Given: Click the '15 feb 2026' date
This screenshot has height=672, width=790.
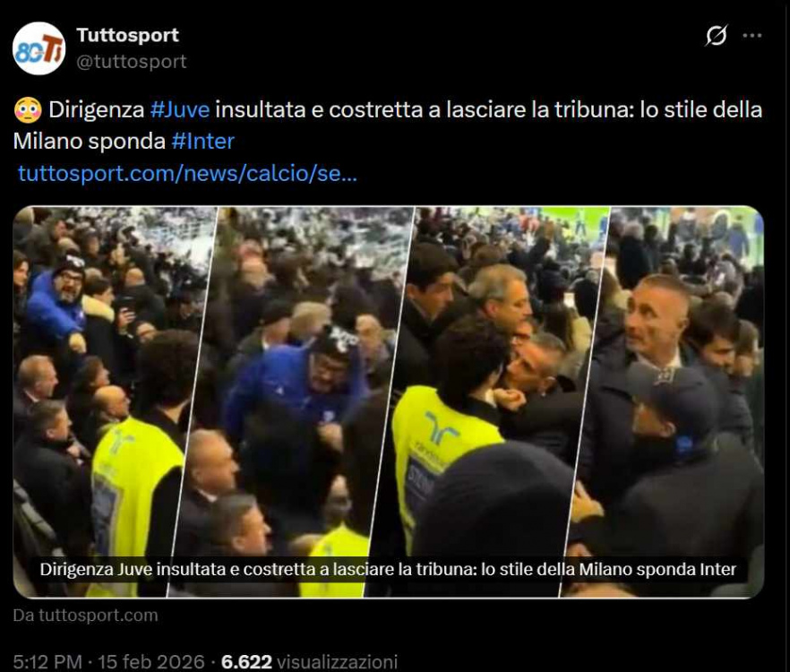Looking at the screenshot, I should pos(151,661).
